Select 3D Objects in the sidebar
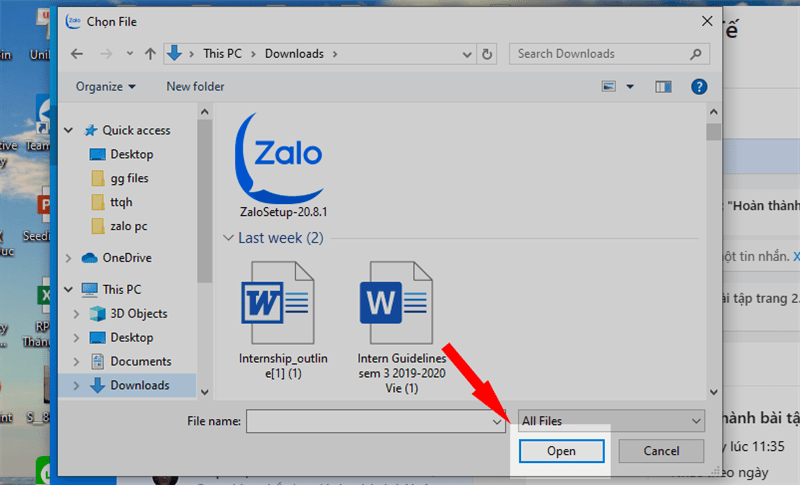 (139, 314)
